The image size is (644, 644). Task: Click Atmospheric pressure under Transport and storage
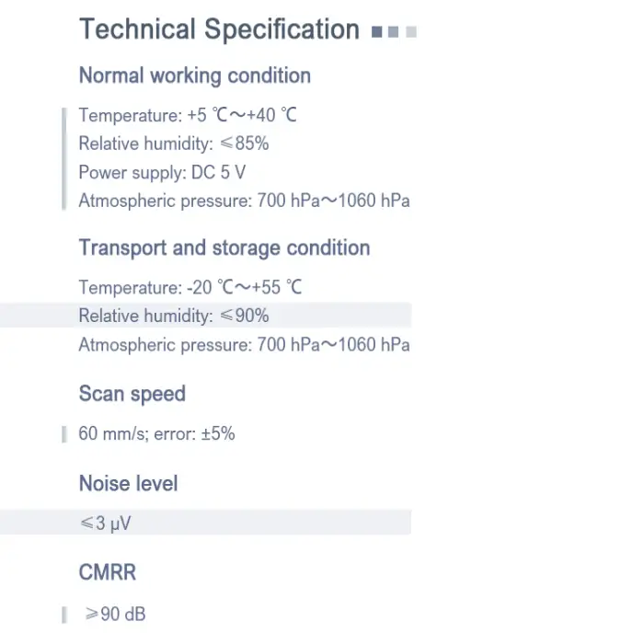tap(244, 345)
